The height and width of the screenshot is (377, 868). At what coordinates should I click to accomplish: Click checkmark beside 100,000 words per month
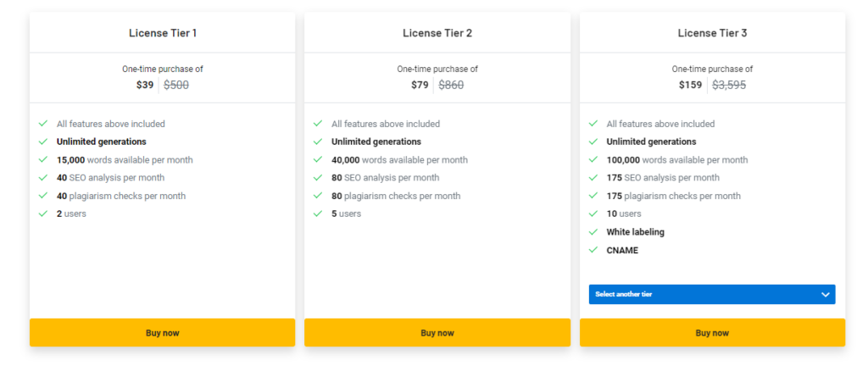(593, 160)
